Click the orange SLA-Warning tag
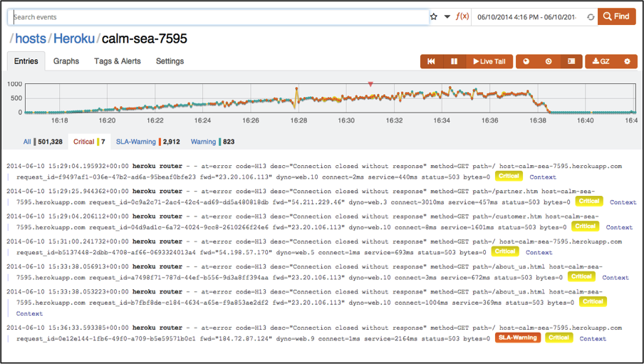The height and width of the screenshot is (364, 644). pos(517,338)
